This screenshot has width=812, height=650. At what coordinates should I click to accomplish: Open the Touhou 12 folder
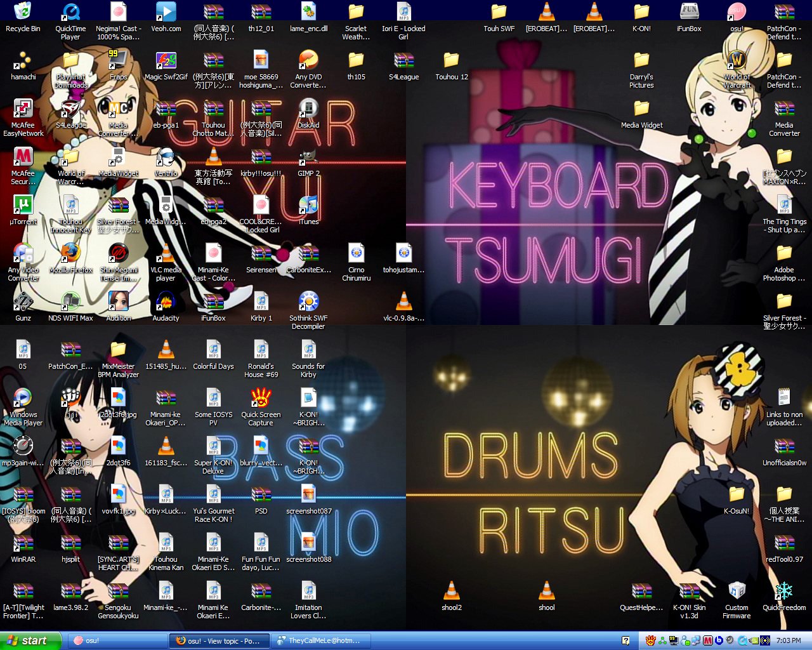451,66
